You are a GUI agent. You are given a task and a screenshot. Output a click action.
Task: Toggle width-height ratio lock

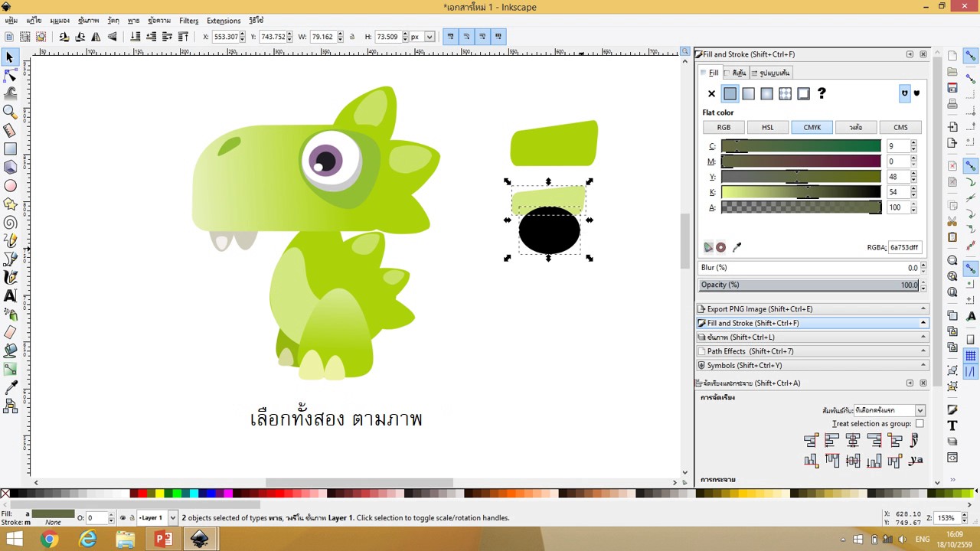coord(352,37)
